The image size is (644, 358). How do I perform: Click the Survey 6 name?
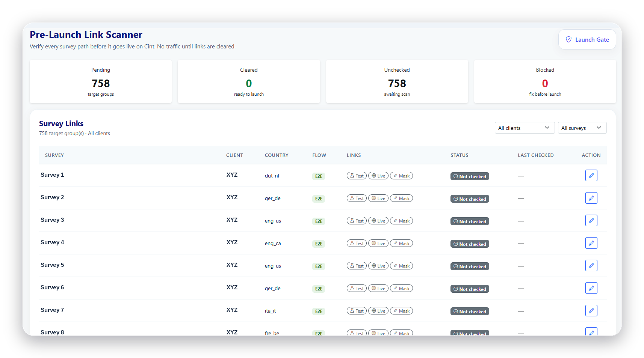point(52,287)
